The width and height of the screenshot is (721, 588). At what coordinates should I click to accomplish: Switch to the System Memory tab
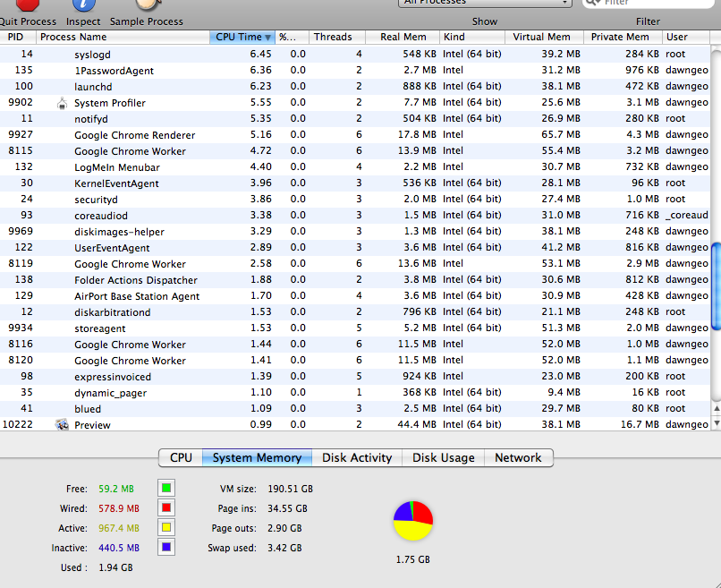point(257,458)
